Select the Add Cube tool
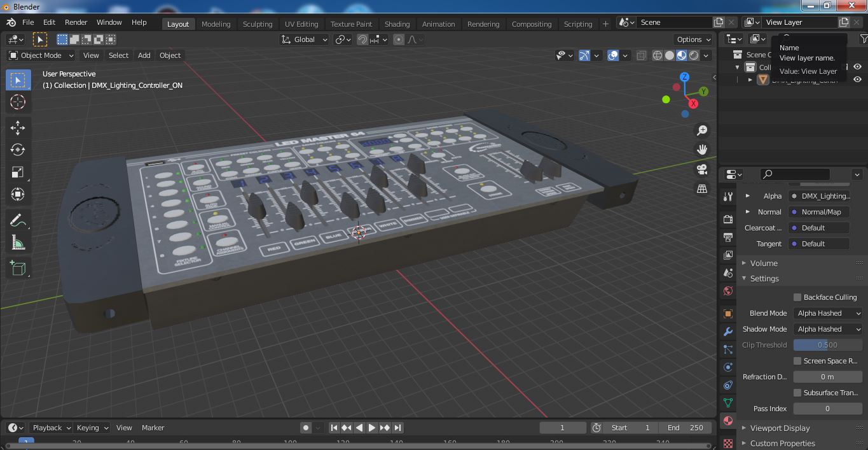This screenshot has width=868, height=450. (18, 268)
